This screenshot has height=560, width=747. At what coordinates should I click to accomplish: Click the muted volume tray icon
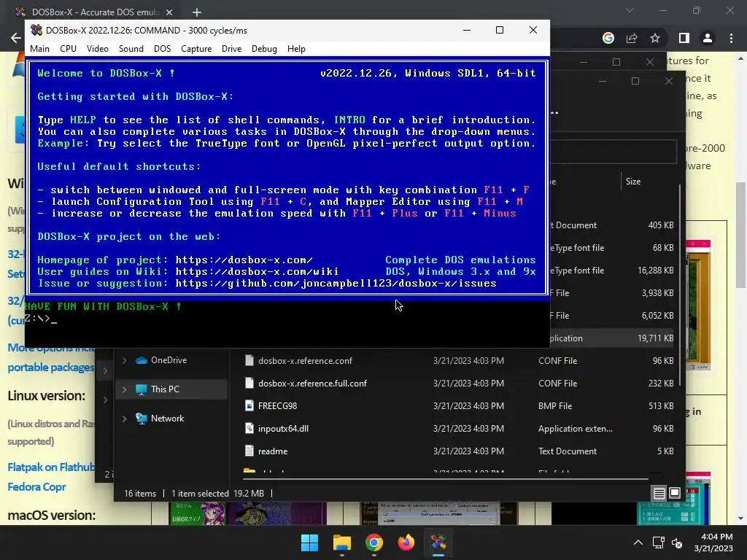click(x=677, y=542)
